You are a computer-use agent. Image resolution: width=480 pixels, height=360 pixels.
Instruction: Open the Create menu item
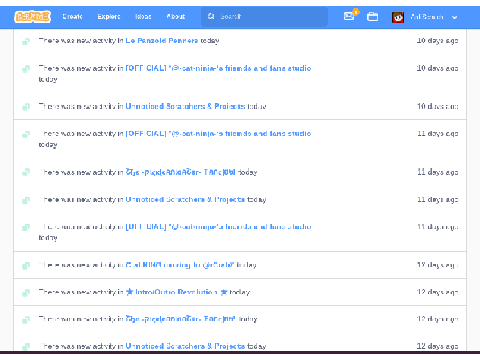click(x=72, y=16)
